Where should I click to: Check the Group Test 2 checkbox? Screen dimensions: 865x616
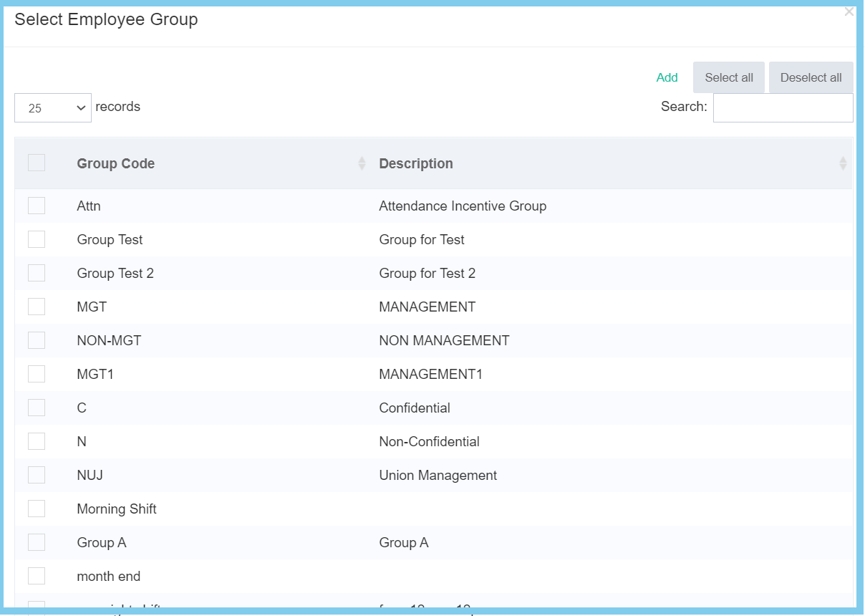tap(37, 273)
